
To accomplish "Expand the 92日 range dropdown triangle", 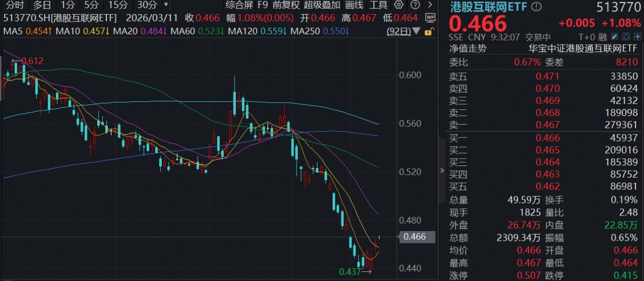I will point(417,32).
